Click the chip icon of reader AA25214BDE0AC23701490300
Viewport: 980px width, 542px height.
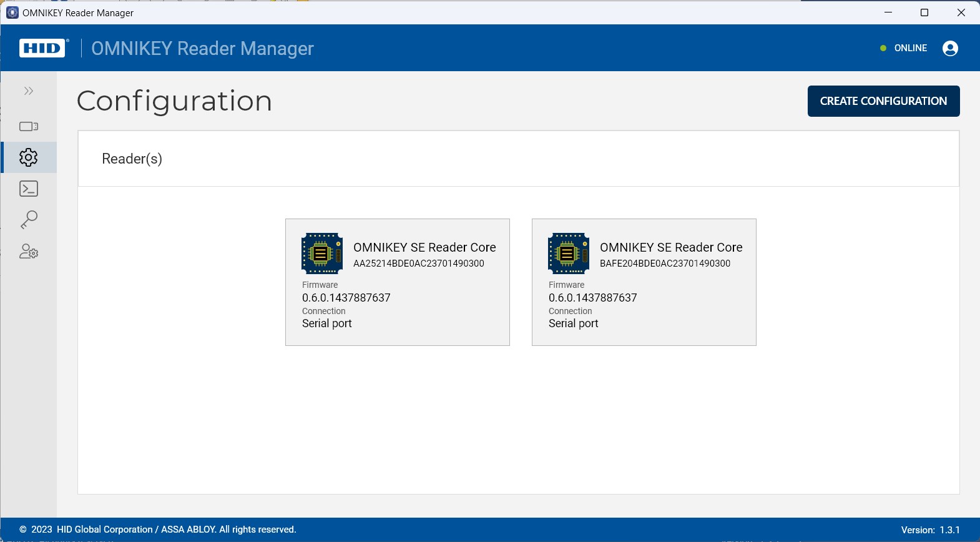[x=322, y=254]
